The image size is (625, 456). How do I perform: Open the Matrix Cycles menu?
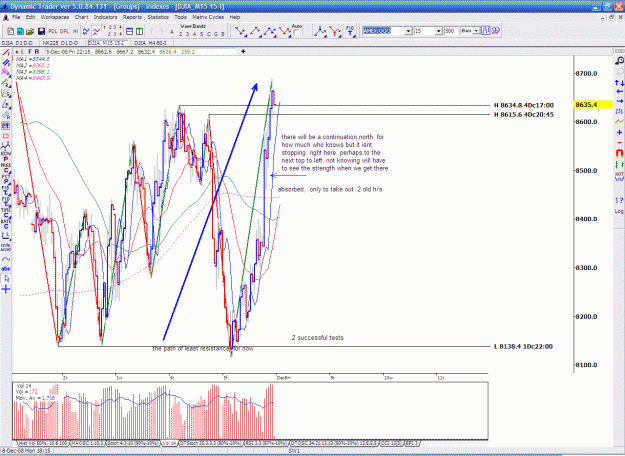pos(208,17)
